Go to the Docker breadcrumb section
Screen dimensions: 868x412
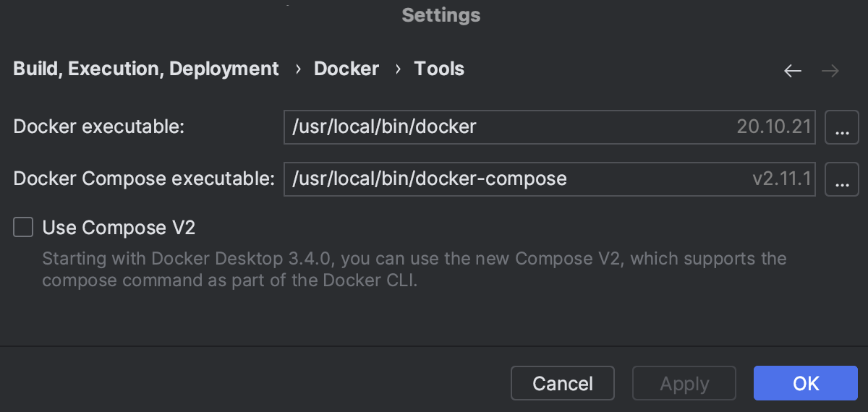(346, 69)
